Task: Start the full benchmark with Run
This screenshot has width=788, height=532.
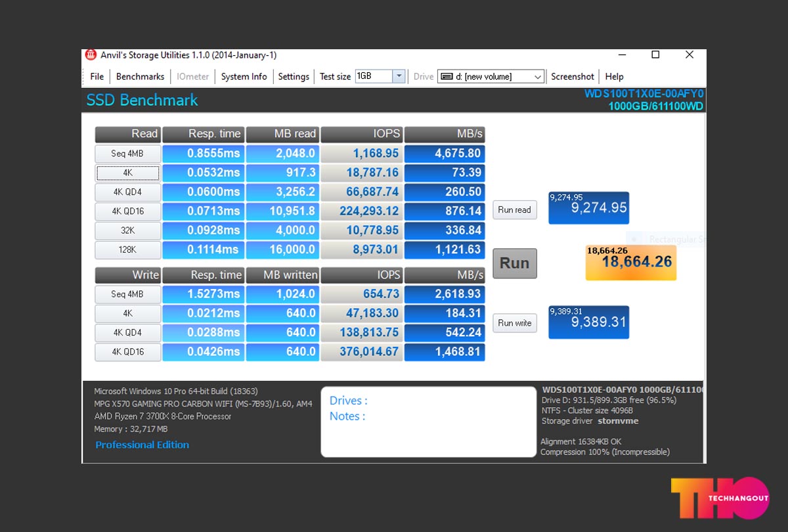Action: [515, 263]
